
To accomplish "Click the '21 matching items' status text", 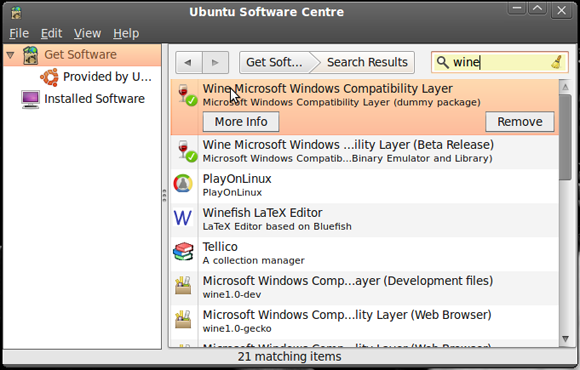I will pyautogui.click(x=289, y=357).
